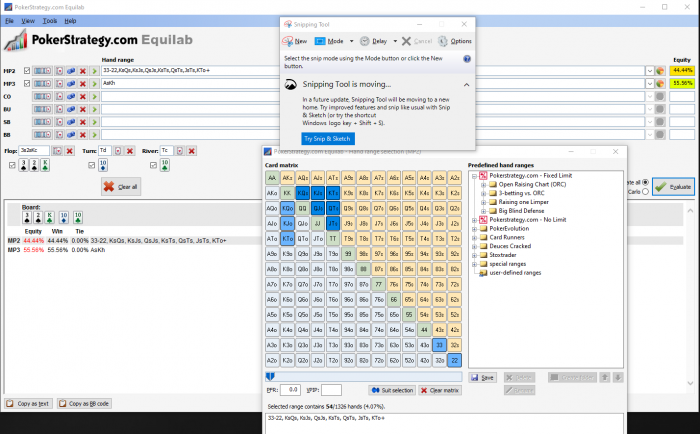The height and width of the screenshot is (434, 700).
Task: Move range down with arrow icon
Action: (618, 377)
